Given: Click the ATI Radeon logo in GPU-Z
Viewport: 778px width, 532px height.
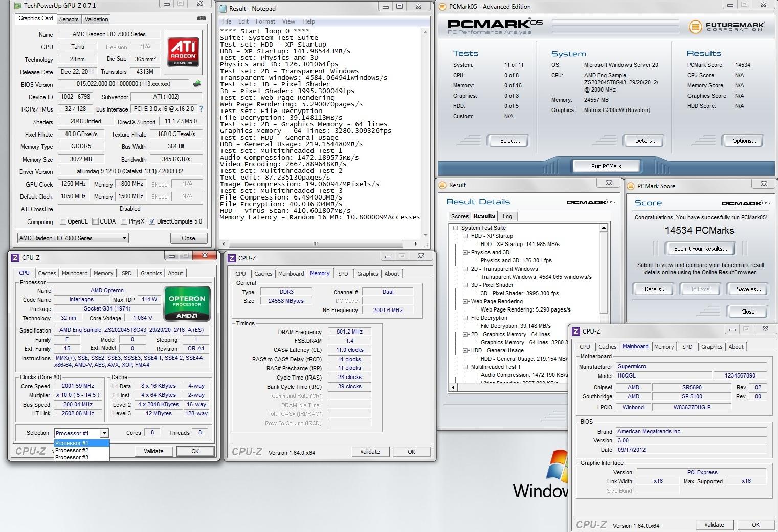Looking at the screenshot, I should tap(183, 51).
